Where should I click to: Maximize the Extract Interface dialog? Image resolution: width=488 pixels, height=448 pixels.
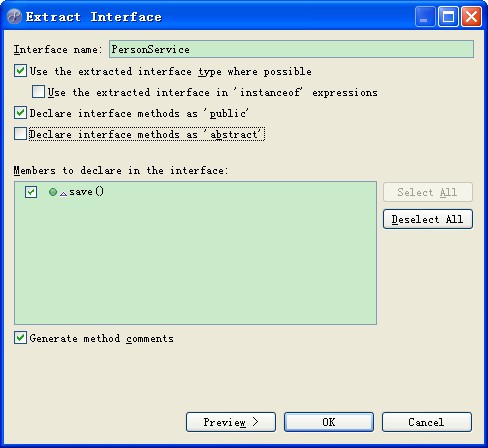point(448,16)
